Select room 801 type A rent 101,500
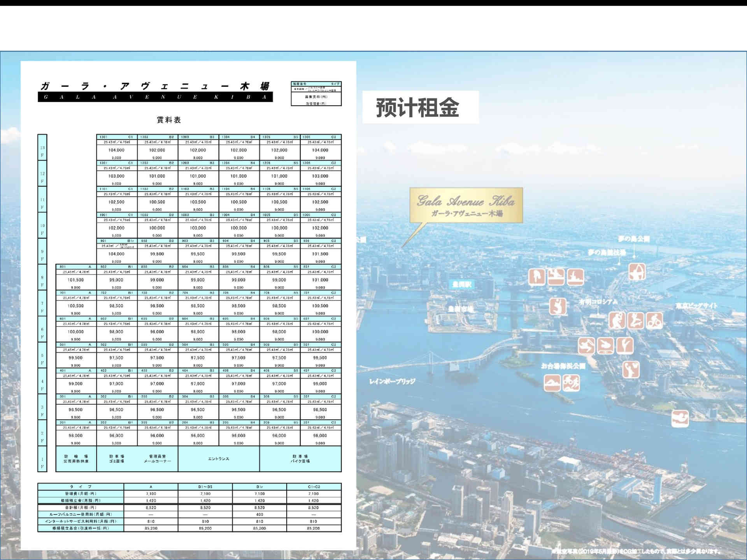 [75, 280]
